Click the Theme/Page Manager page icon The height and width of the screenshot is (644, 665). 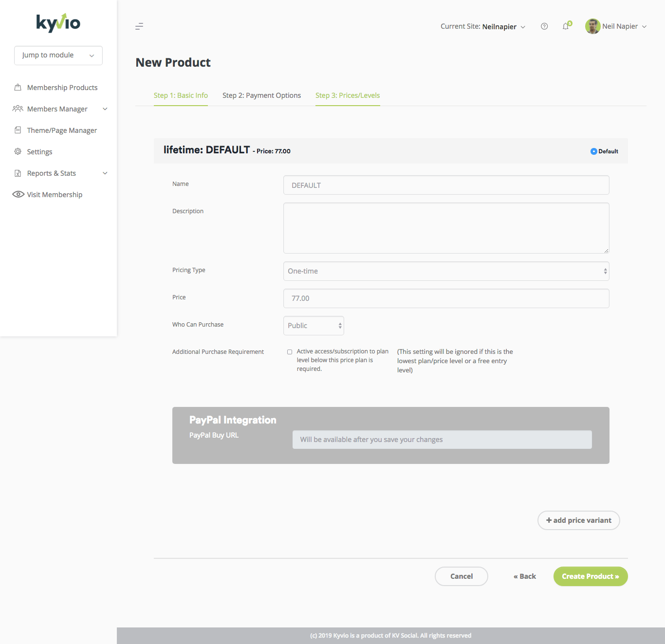coord(18,130)
